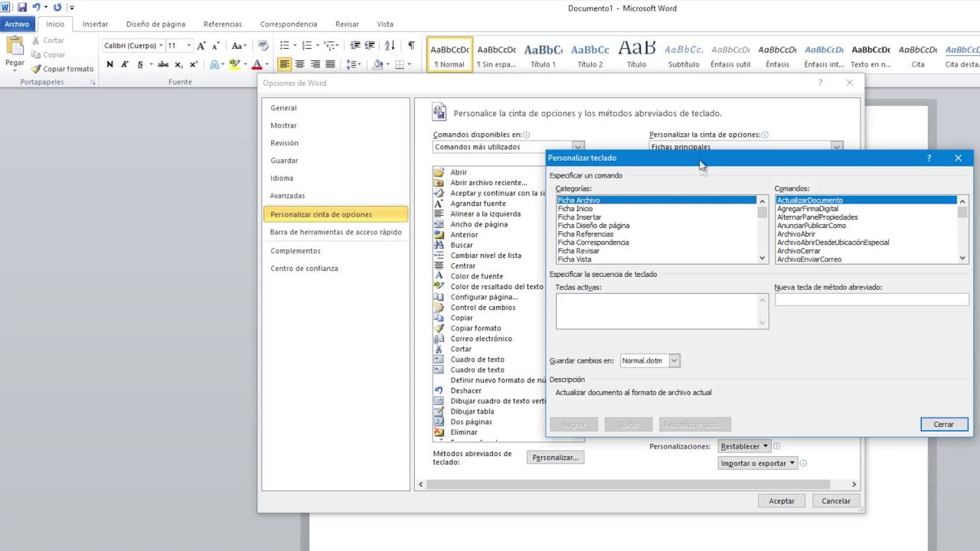This screenshot has height=551, width=980.
Task: Switch to the Insertar ribbon tab
Action: 95,24
